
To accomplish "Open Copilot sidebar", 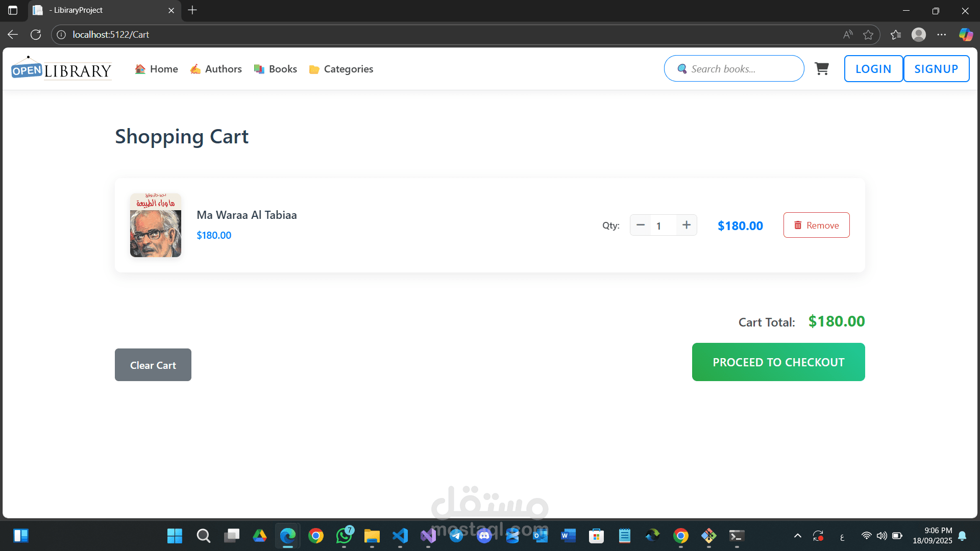I will [966, 34].
